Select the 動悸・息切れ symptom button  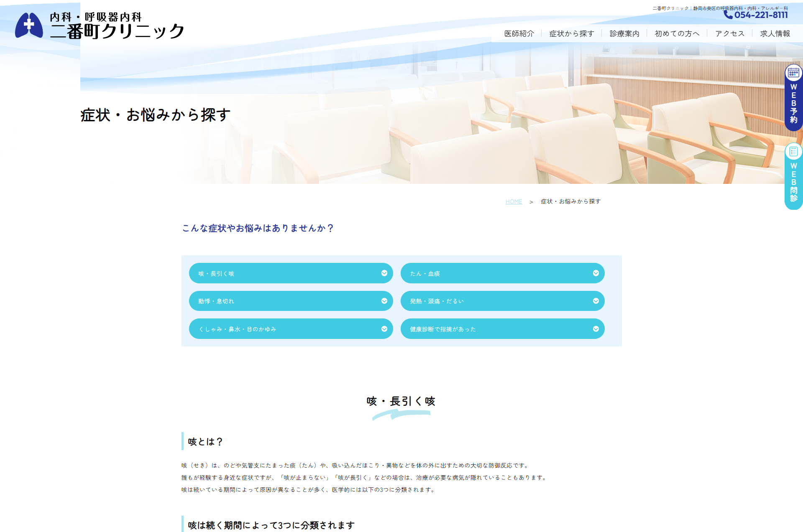click(x=291, y=301)
